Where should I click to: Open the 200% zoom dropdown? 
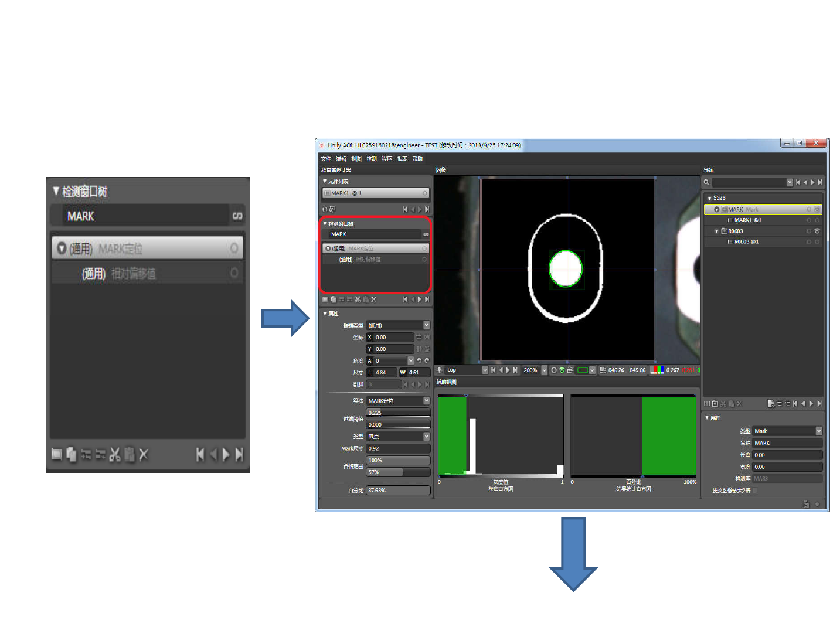point(544,370)
